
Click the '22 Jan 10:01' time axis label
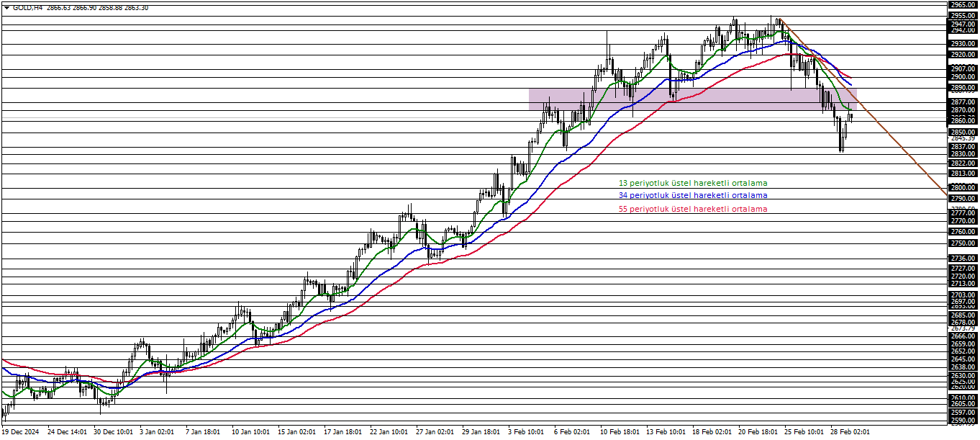pyautogui.click(x=389, y=432)
